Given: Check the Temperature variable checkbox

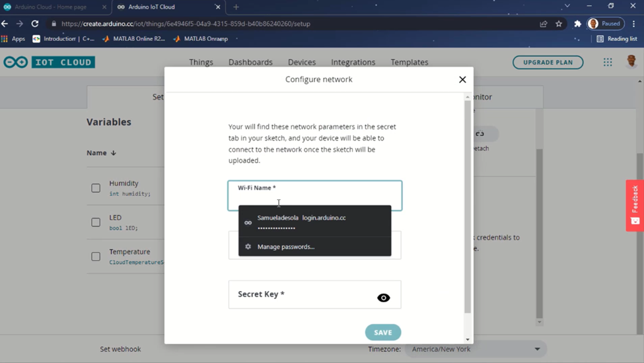Looking at the screenshot, I should click(x=96, y=256).
